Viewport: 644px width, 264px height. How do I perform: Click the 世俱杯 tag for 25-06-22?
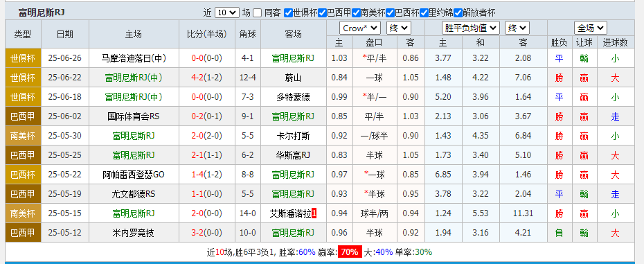(23, 78)
